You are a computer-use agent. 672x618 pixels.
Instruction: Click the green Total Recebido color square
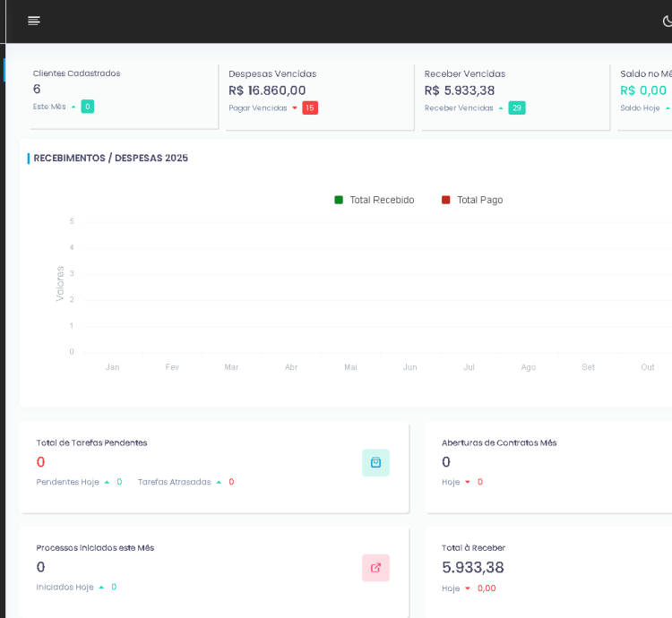(339, 200)
